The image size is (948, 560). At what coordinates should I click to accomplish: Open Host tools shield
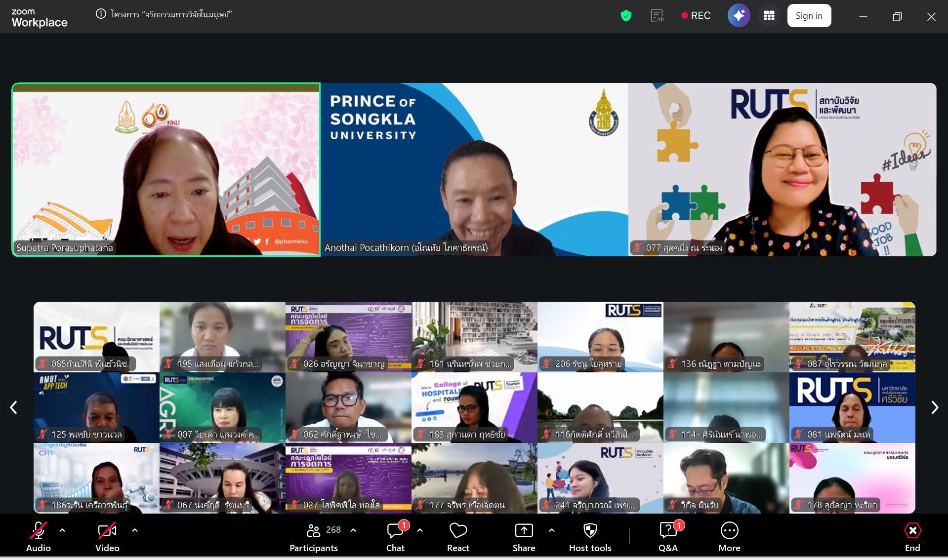[590, 536]
